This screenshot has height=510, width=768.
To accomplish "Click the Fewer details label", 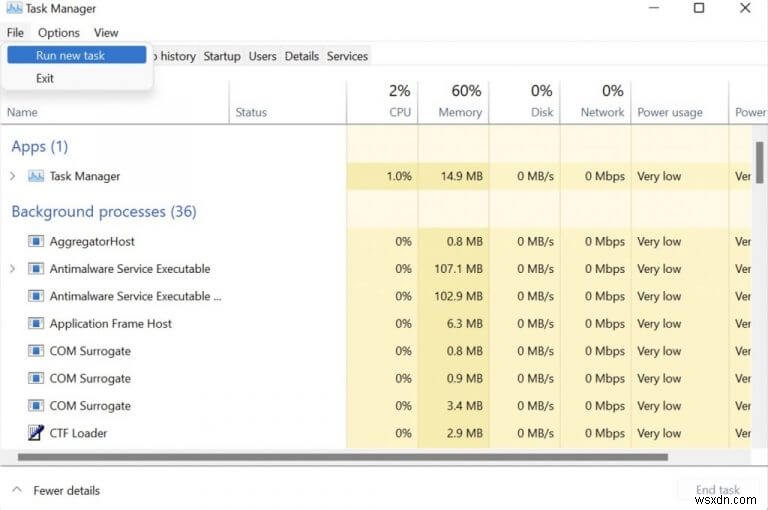I will (67, 490).
